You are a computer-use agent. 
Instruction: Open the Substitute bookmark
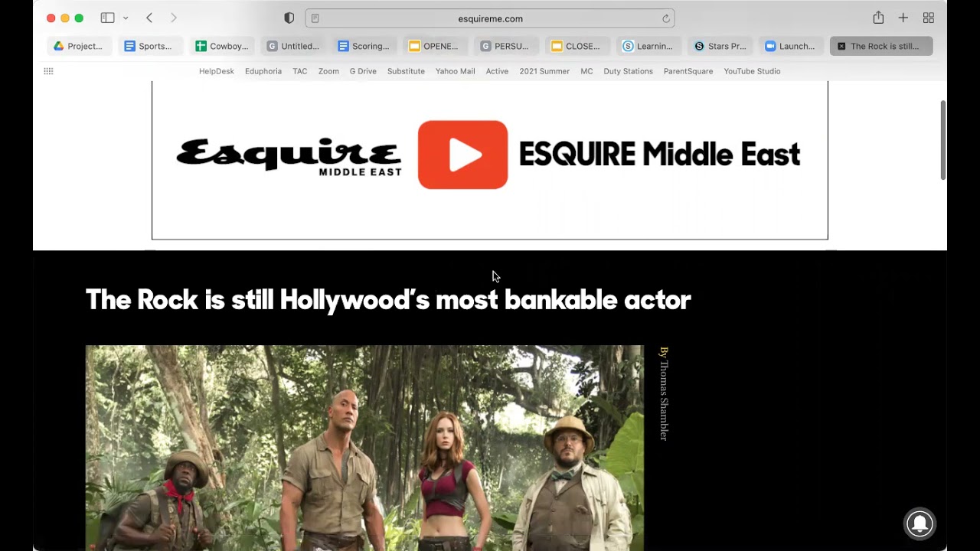pyautogui.click(x=406, y=71)
